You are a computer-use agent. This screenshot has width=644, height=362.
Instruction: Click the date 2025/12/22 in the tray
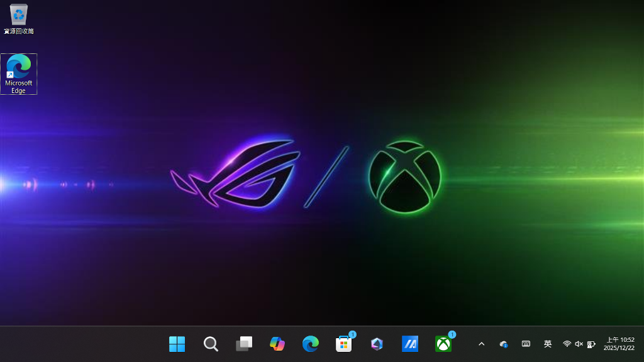(x=619, y=348)
